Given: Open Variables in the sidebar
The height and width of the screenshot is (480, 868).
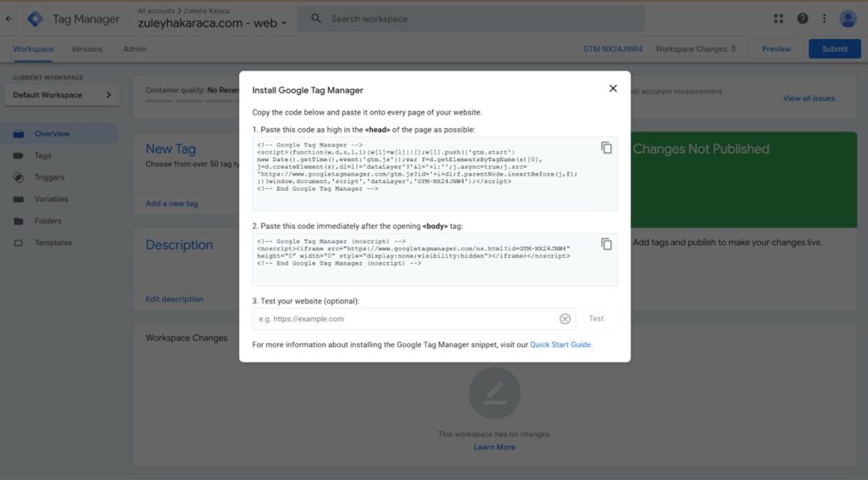Looking at the screenshot, I should pos(51,199).
